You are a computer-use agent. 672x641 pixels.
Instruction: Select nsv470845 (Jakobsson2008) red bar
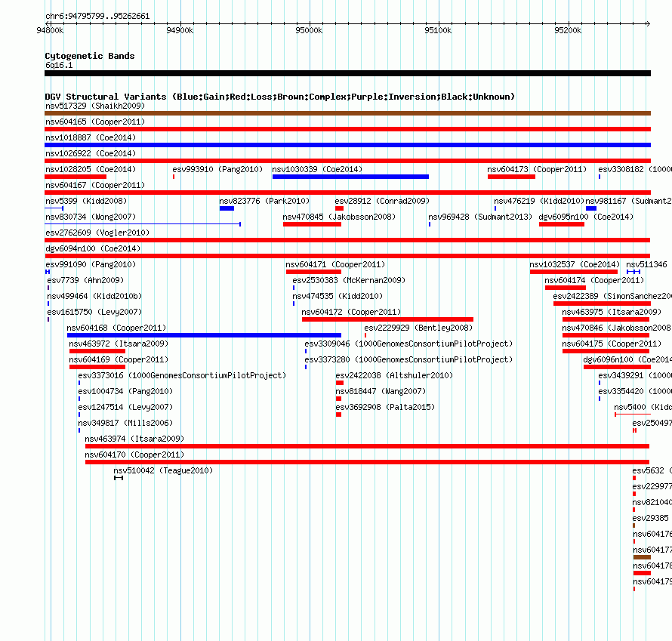point(312,224)
